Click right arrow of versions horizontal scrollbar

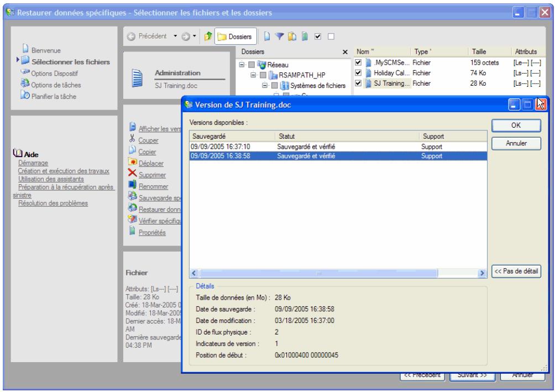click(481, 273)
